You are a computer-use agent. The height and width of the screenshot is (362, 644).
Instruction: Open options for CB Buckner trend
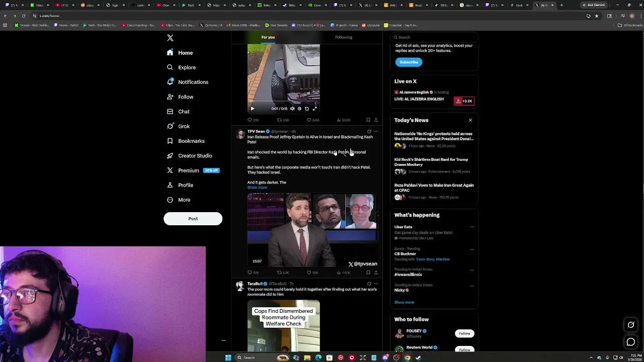point(472,249)
